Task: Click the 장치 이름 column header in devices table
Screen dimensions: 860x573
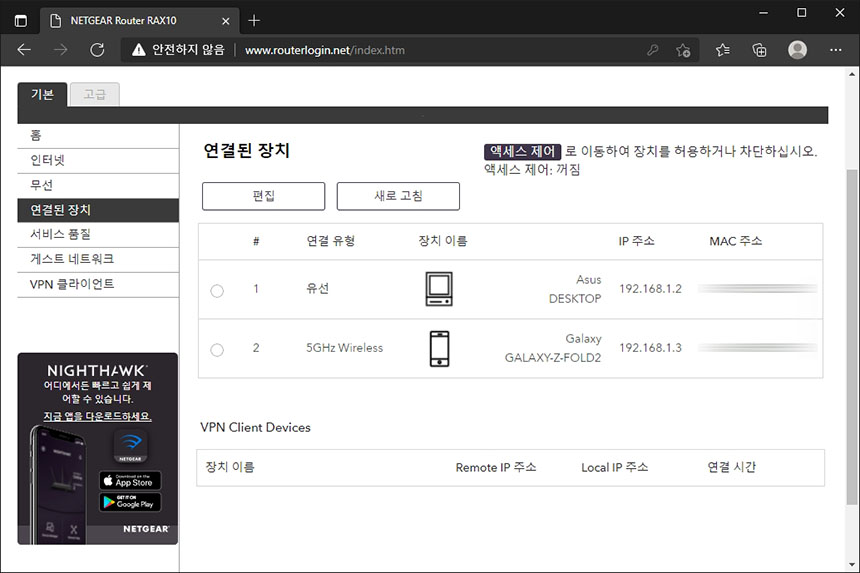Action: [x=443, y=241]
